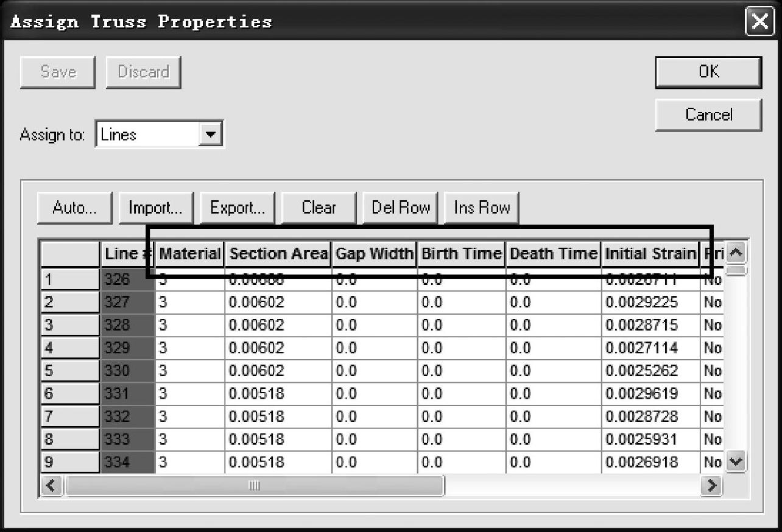782x532 pixels.
Task: Click the Export... button
Action: tap(238, 208)
